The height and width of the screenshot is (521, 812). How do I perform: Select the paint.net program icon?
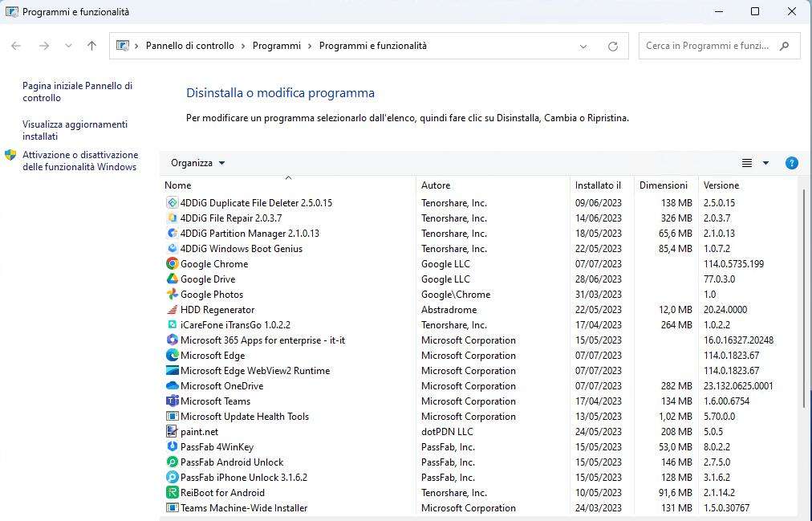[172, 431]
